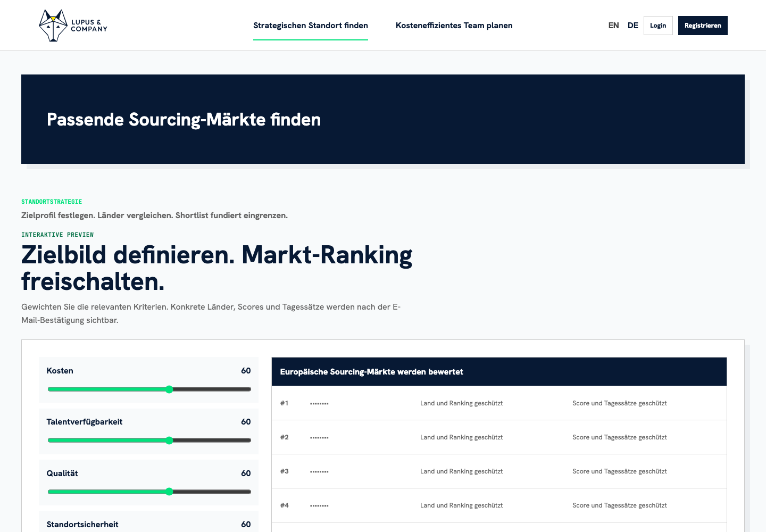Click rank #1 in the ranking table
Screen dimensions: 766x532
coord(285,403)
